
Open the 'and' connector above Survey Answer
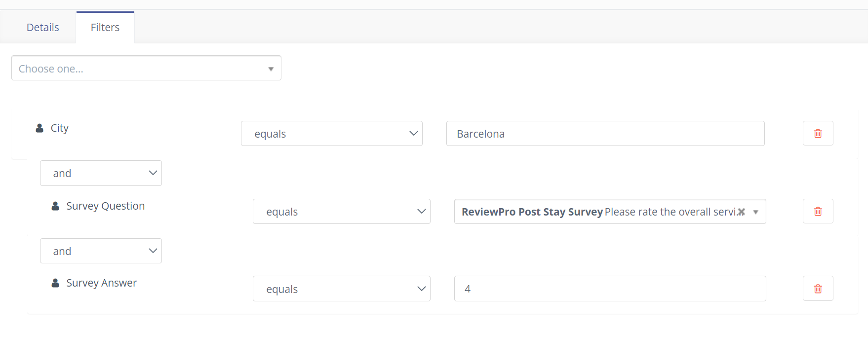(x=101, y=251)
